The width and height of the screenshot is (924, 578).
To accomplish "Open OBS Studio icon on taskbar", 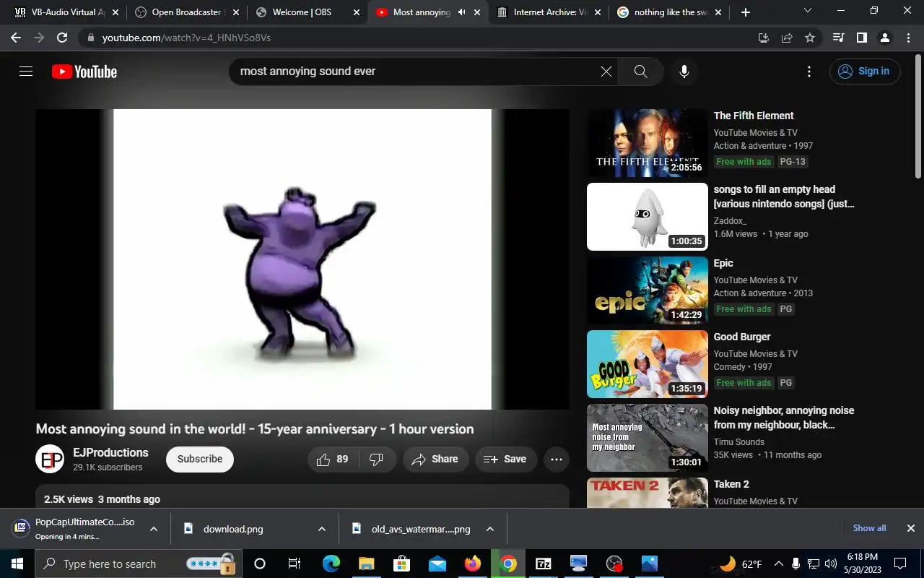I will pos(614,564).
